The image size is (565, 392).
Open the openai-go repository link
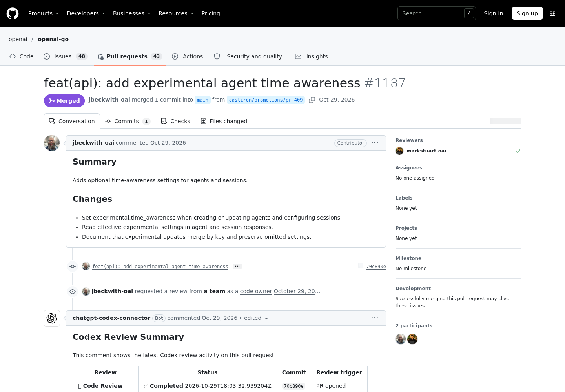tap(53, 39)
